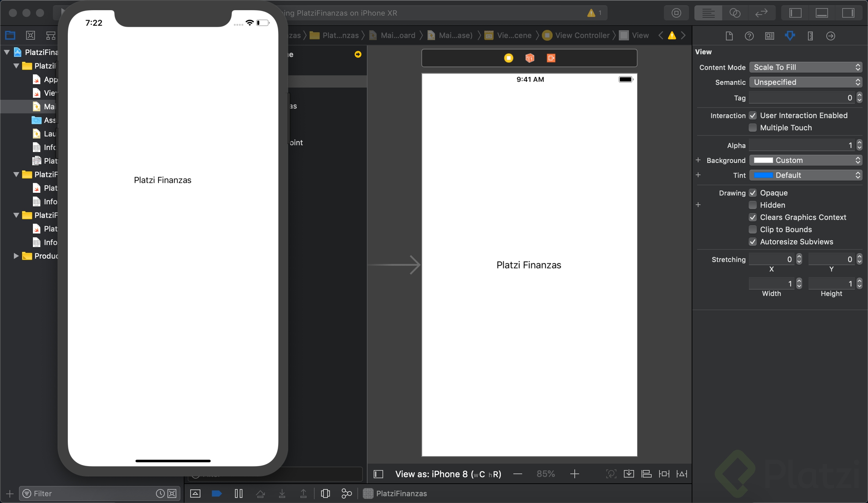The image size is (868, 503).
Task: Open the Semantic dropdown menu
Action: [805, 82]
